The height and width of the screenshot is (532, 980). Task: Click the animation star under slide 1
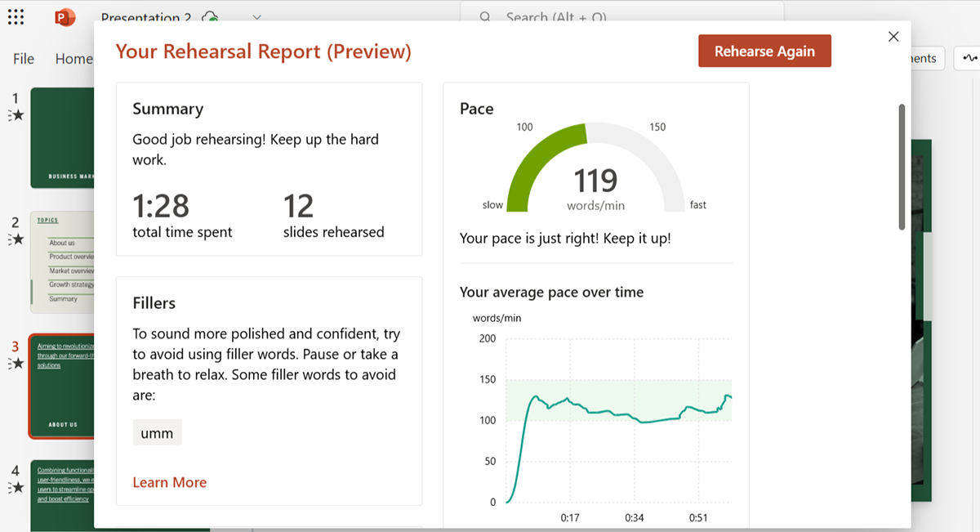pyautogui.click(x=16, y=116)
